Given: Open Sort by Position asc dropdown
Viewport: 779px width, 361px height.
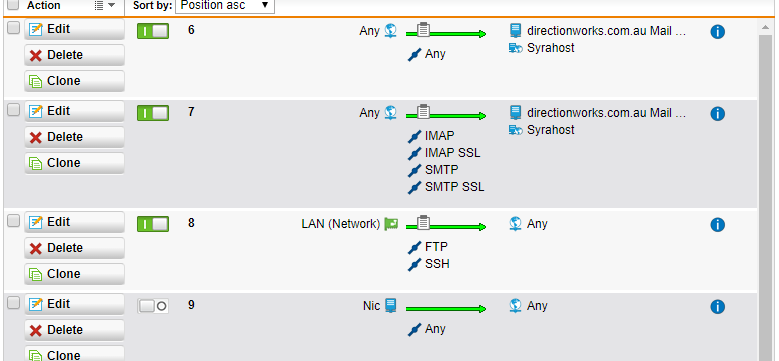Looking at the screenshot, I should click(225, 5).
